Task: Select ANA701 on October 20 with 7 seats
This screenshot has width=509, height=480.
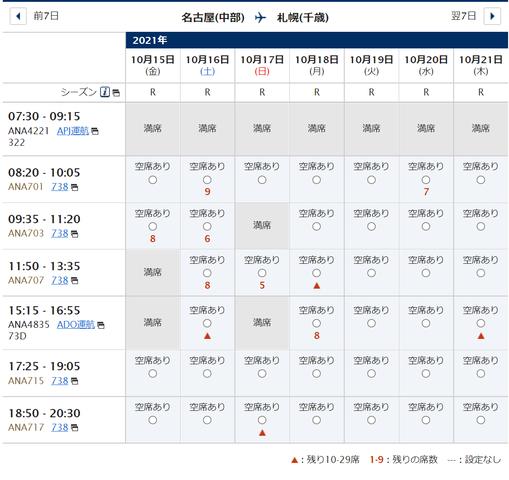Action: pos(426,180)
